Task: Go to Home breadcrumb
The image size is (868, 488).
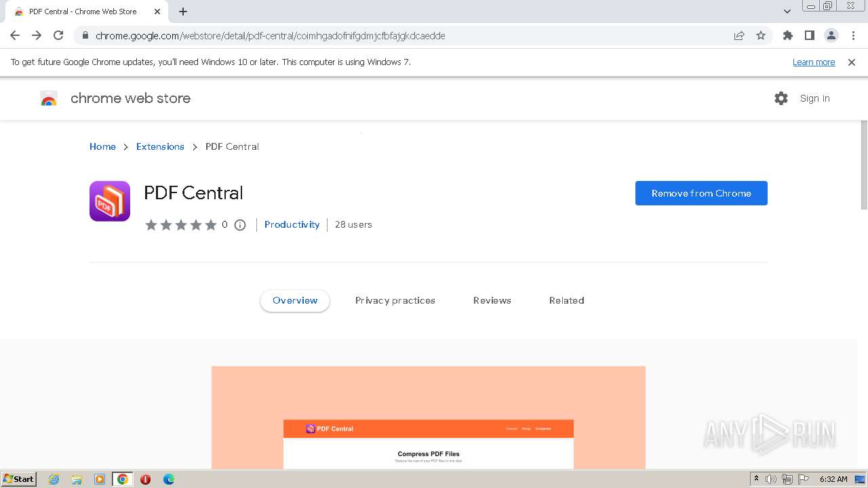Action: pos(102,146)
